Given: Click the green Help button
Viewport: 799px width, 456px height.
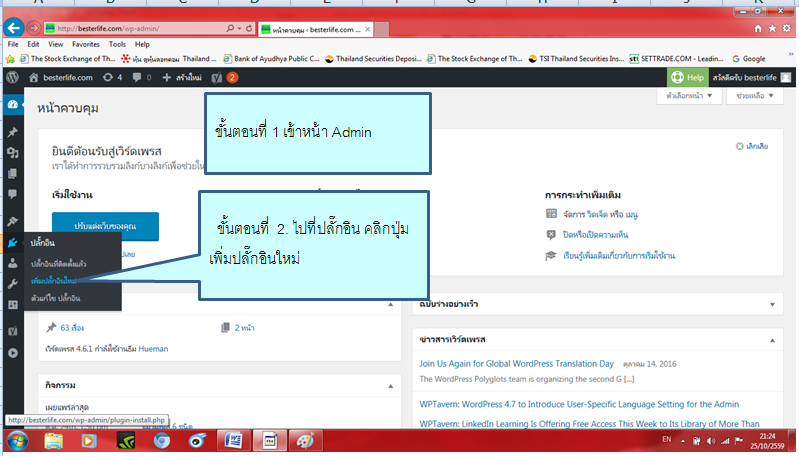Looking at the screenshot, I should 688,77.
